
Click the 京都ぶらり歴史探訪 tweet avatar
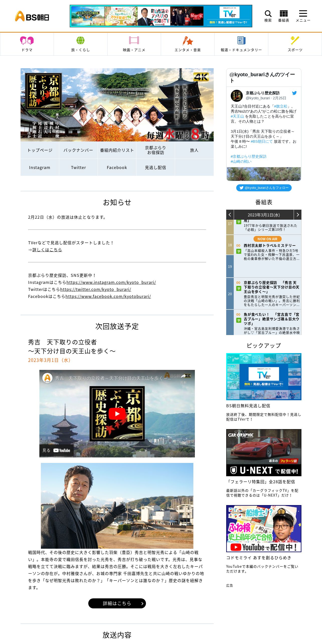coord(236,96)
